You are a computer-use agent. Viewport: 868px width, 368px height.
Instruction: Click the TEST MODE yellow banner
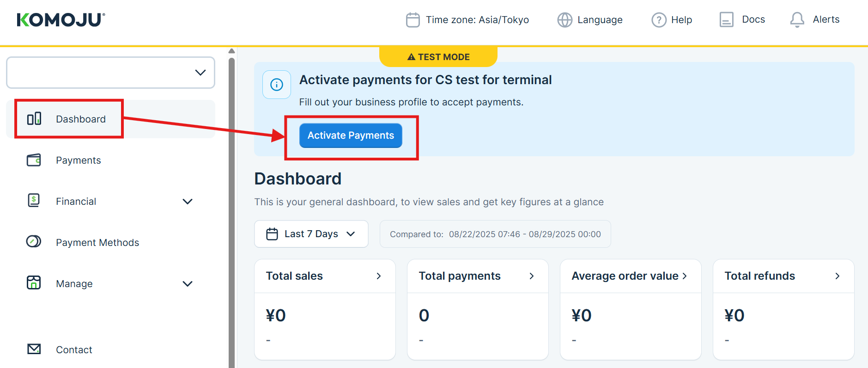[438, 56]
